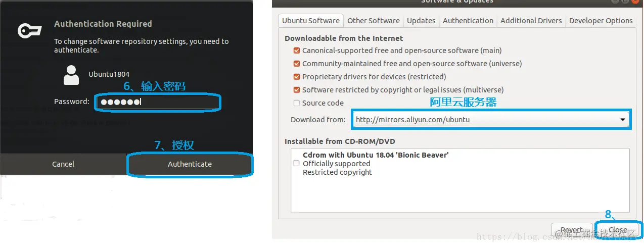The height and width of the screenshot is (247, 644).
Task: Enable Cdrom with Ubuntu 18.04 checkbox
Action: (296, 164)
